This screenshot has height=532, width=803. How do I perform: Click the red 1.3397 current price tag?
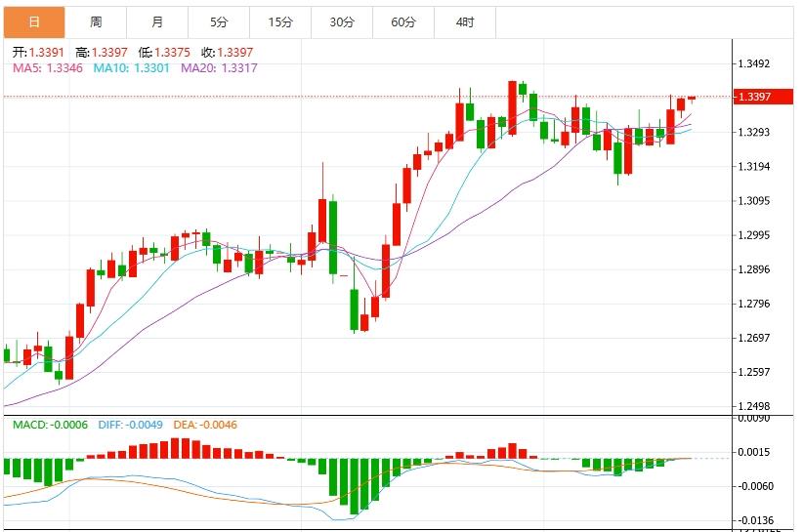pyautogui.click(x=757, y=97)
